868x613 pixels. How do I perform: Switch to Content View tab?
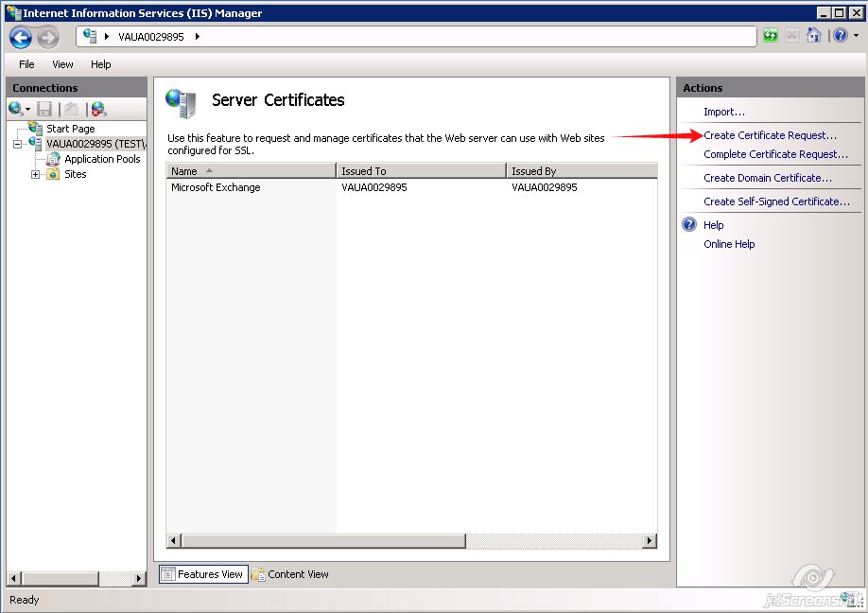click(291, 574)
